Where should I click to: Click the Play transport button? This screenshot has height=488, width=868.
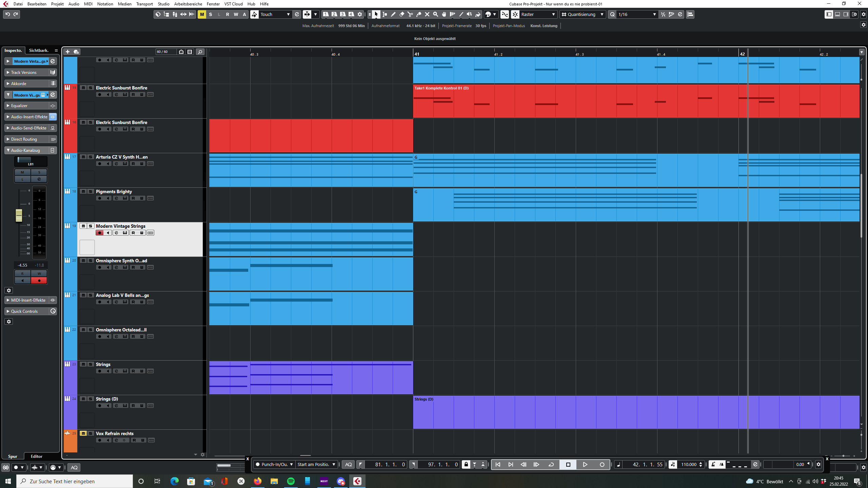[585, 465]
